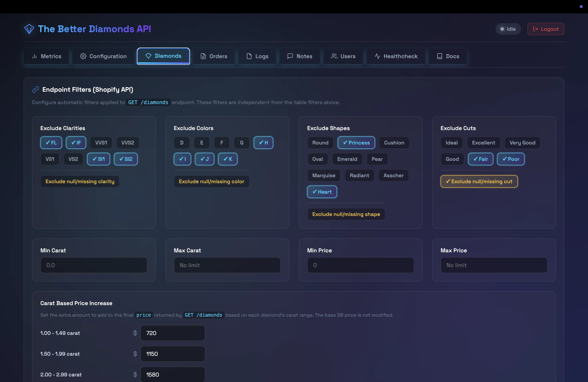588x382 pixels.
Task: Exclude the Emerald shape
Action: pyautogui.click(x=347, y=159)
